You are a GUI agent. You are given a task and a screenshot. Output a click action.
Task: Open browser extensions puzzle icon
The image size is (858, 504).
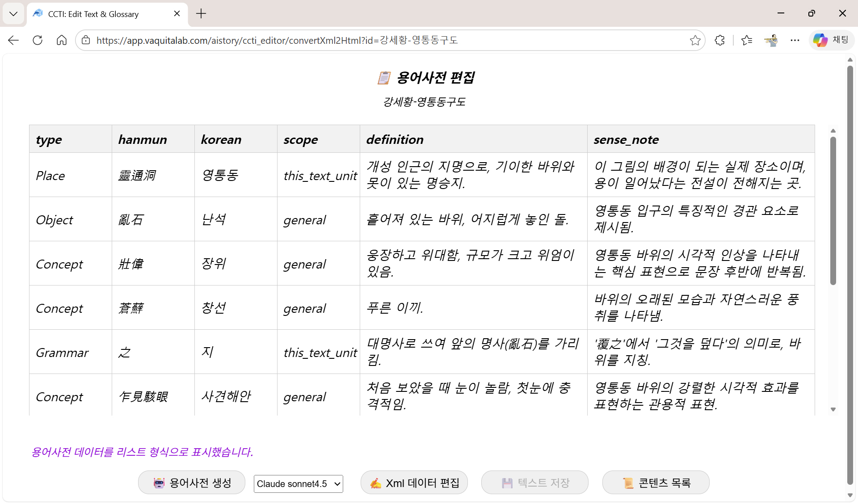[719, 40]
